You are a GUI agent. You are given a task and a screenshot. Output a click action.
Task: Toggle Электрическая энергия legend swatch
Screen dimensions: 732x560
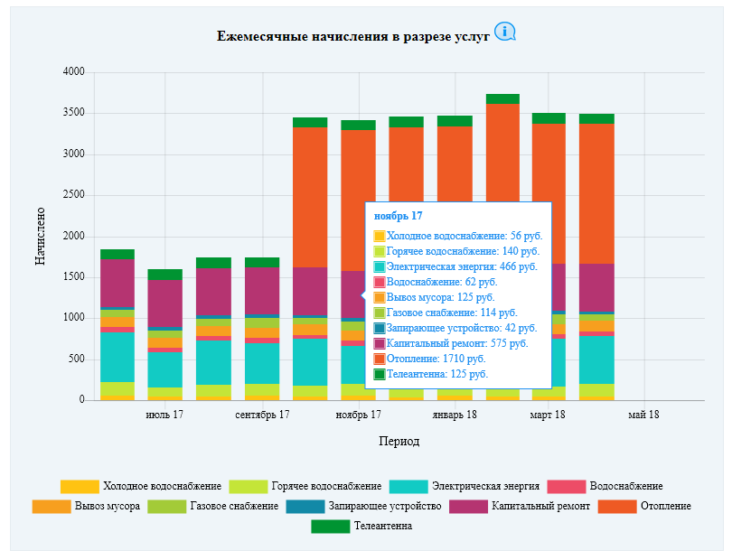408,487
